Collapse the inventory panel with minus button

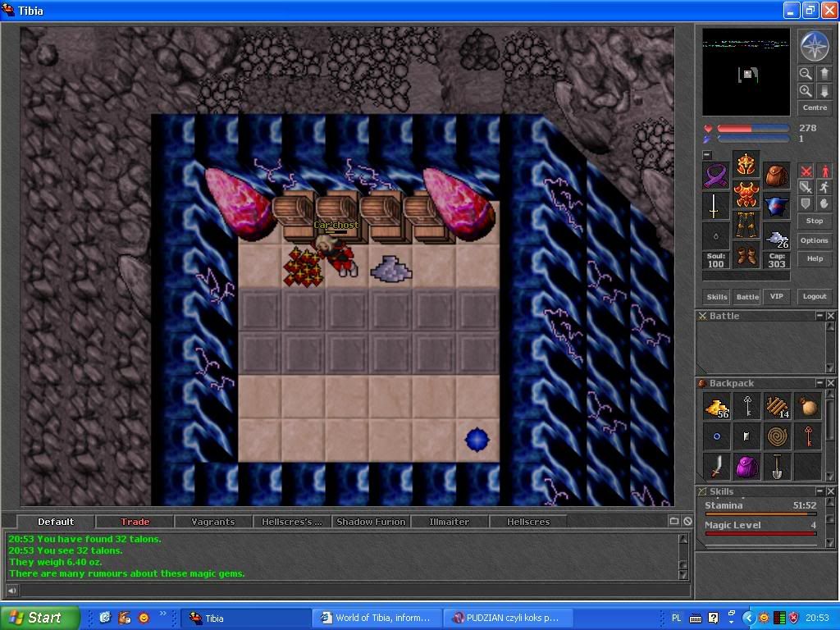[707, 155]
